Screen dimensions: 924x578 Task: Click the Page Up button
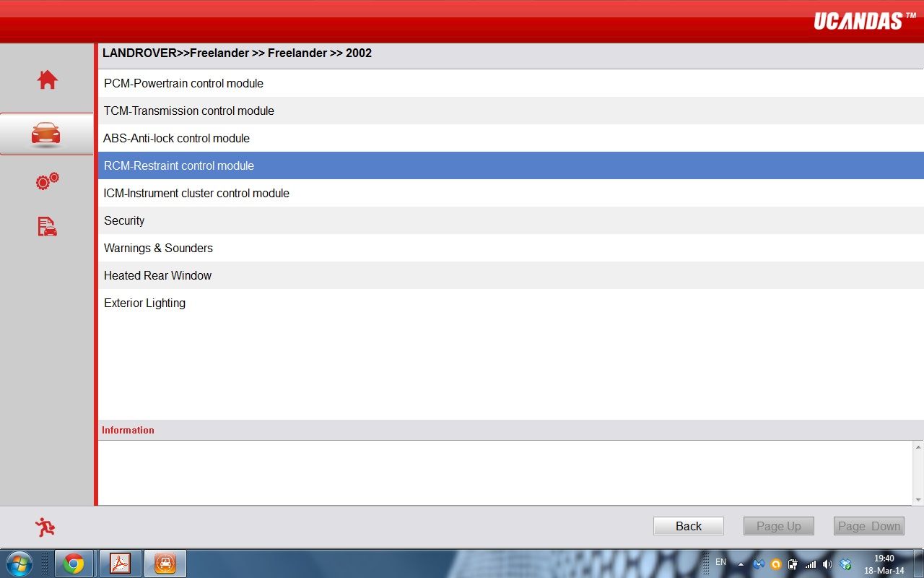coord(779,526)
